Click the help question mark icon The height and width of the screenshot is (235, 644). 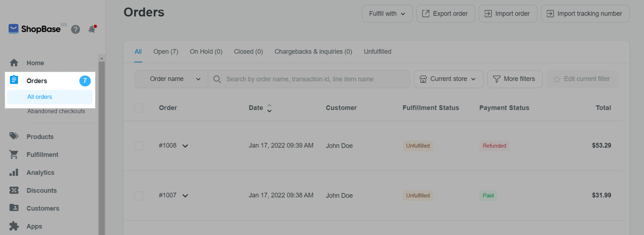[75, 29]
